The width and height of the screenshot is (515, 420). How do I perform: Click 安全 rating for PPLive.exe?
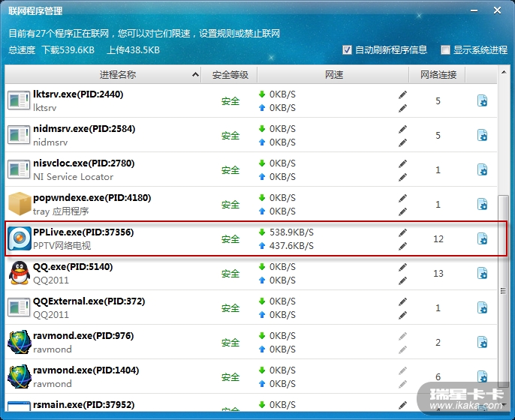[230, 239]
